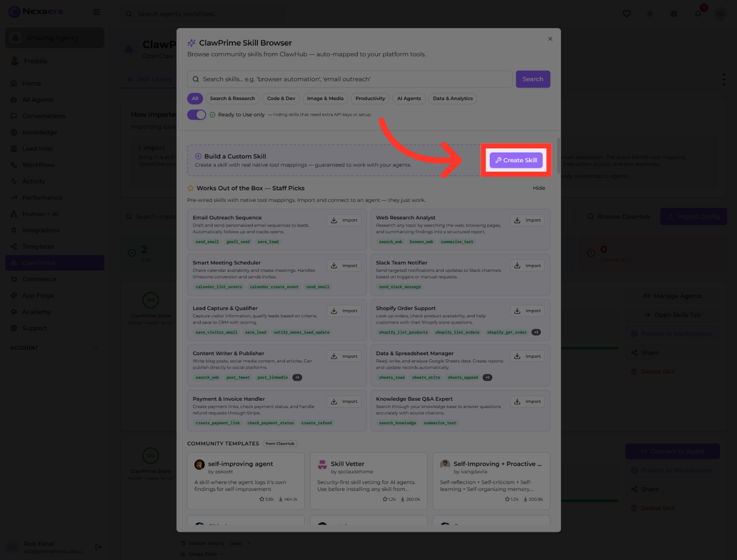Filter skills by AI Agents
The width and height of the screenshot is (737, 560).
click(409, 99)
